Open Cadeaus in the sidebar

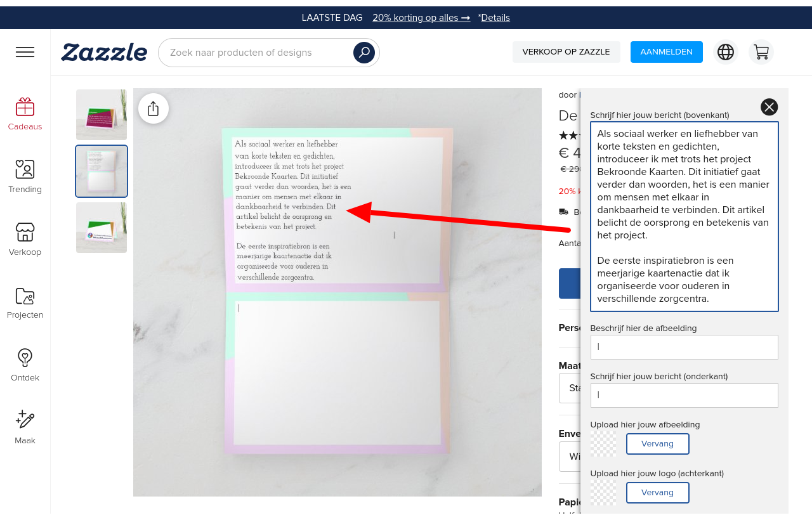(25, 114)
